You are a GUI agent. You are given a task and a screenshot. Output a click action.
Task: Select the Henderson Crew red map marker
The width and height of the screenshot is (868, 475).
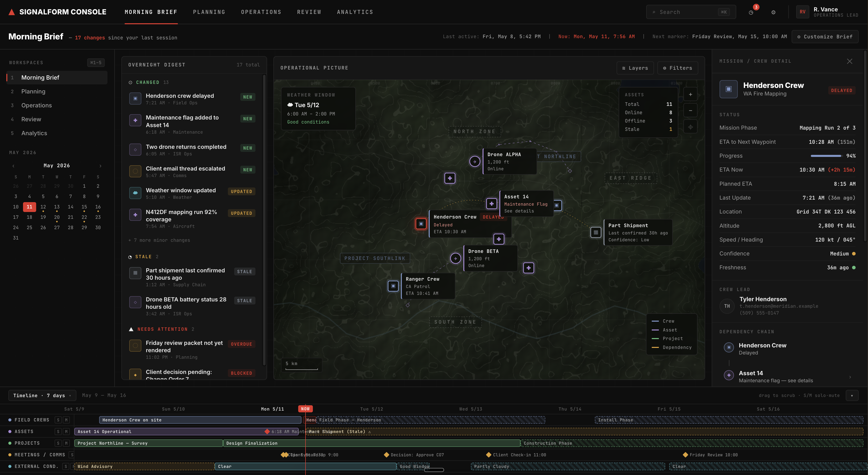pyautogui.click(x=421, y=224)
